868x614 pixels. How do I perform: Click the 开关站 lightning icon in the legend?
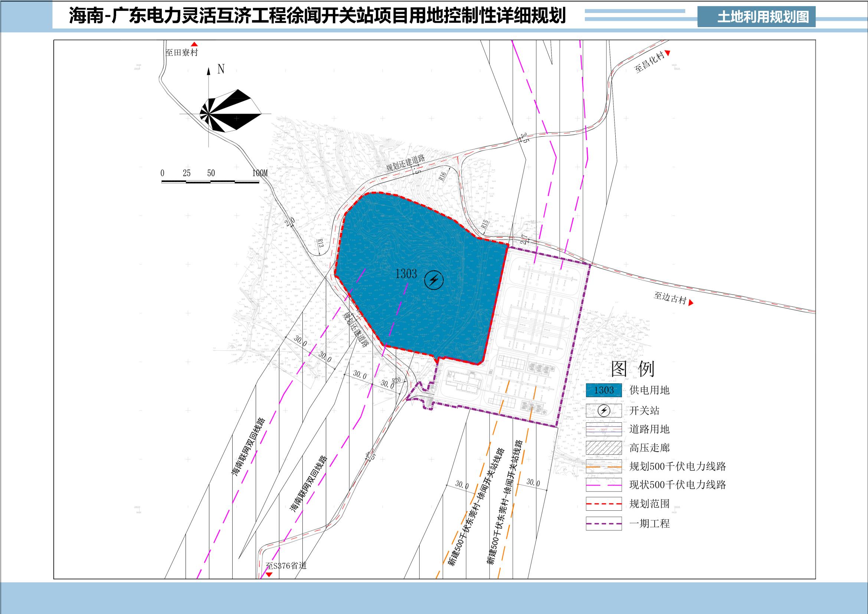[x=603, y=410]
